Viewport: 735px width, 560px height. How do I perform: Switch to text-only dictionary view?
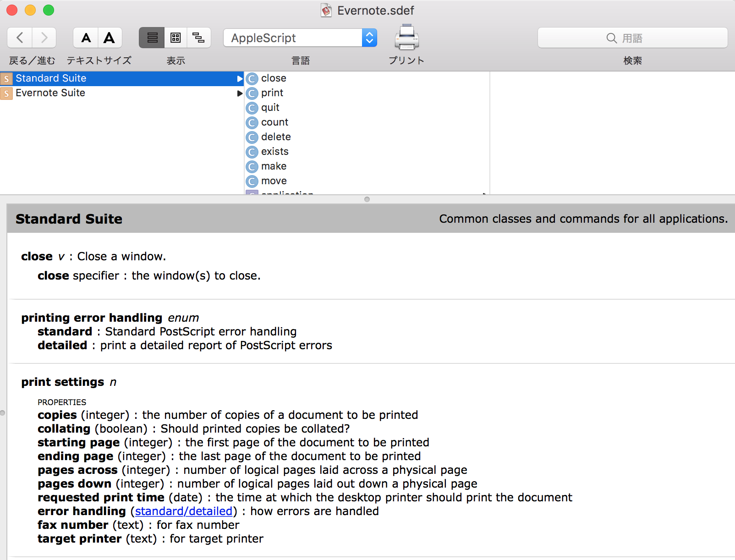tap(152, 38)
